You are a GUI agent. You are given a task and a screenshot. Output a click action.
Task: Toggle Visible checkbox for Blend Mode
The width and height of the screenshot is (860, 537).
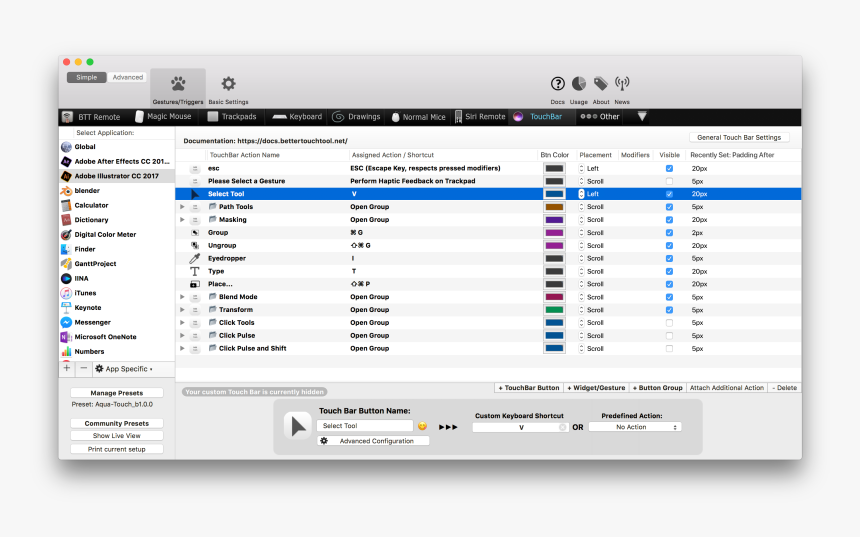[669, 297]
